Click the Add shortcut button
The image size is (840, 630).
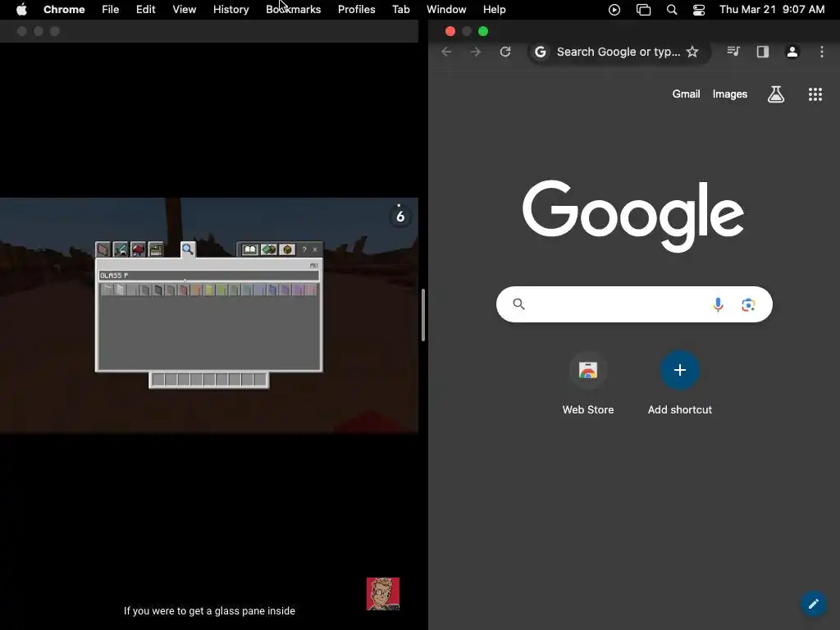(x=680, y=384)
